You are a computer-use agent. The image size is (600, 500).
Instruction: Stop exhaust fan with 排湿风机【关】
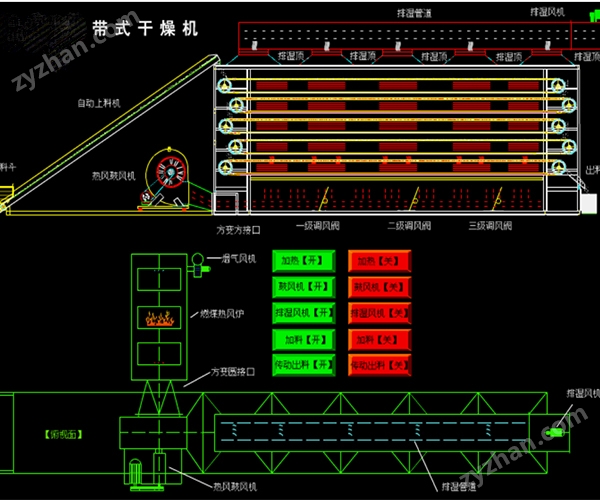380,313
